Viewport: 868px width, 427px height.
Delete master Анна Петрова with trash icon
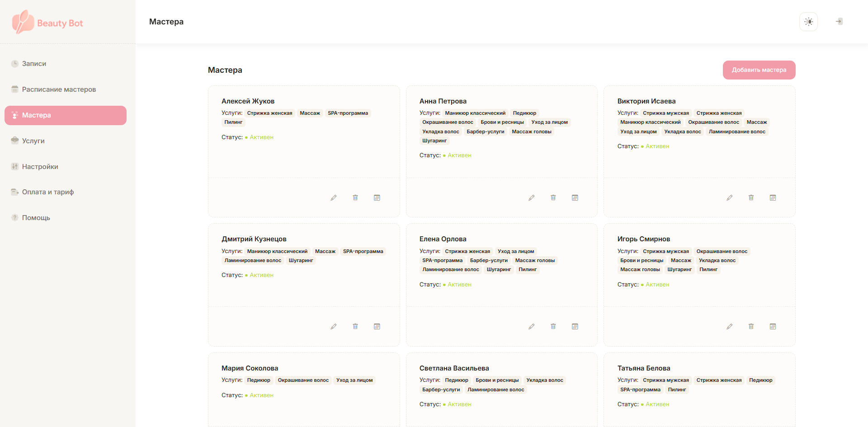[x=553, y=198]
